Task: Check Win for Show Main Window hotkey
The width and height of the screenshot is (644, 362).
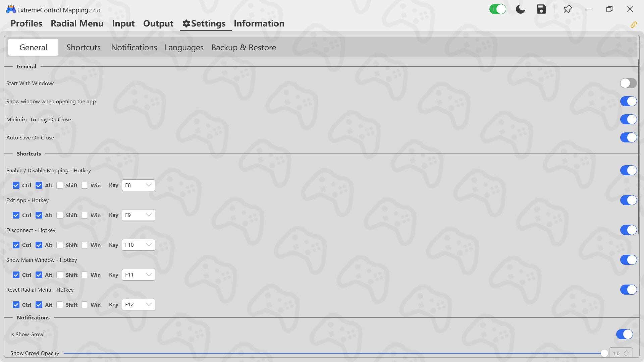Action: 85,275
